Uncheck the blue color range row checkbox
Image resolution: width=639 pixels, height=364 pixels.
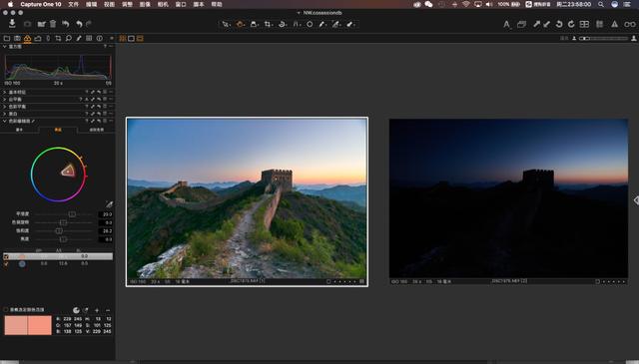tap(6, 264)
